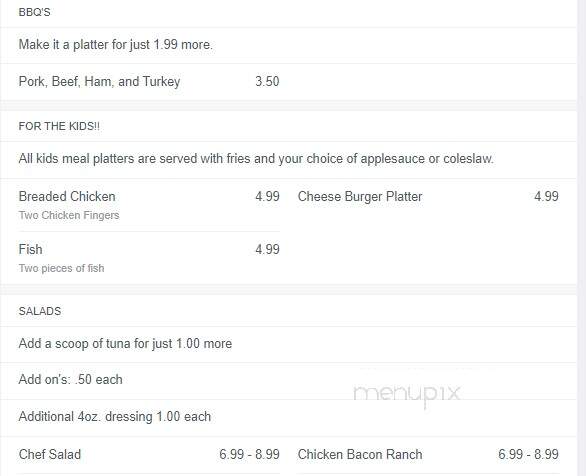The image size is (586, 476).
Task: Click the Add on's .50 each note
Action: pyautogui.click(x=71, y=379)
